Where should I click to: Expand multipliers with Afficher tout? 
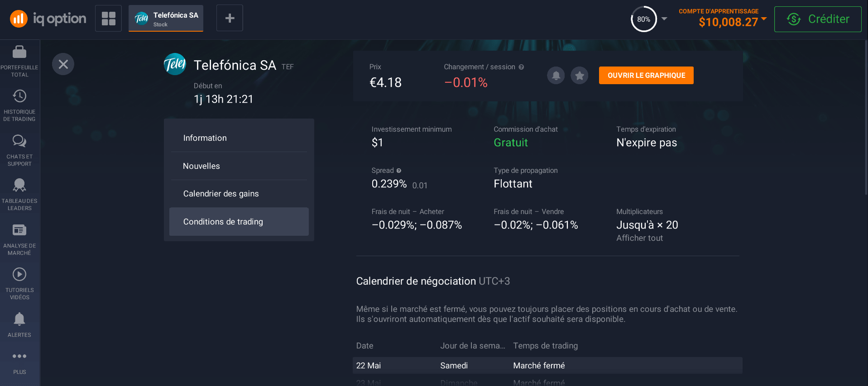click(x=639, y=238)
